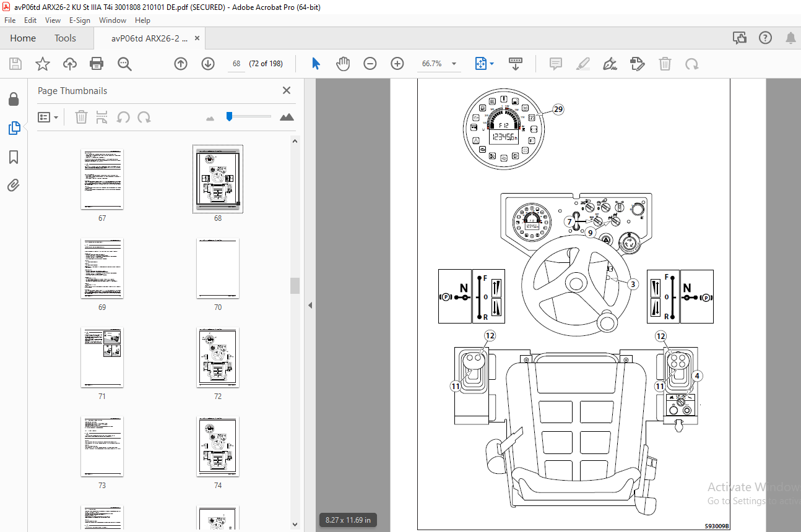Screen dimensions: 801x532
Task: Open the sign document pen tool
Action: click(610, 64)
